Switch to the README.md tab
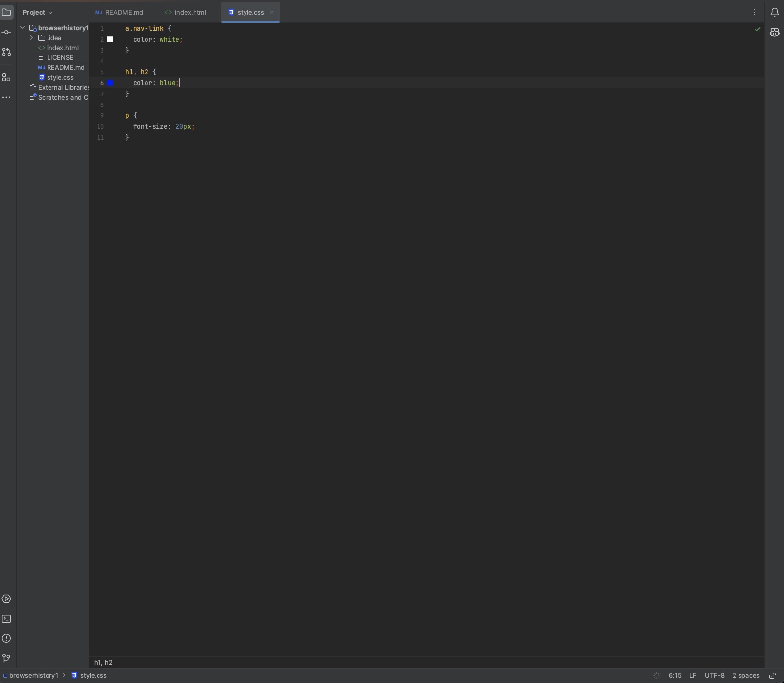 pos(119,12)
